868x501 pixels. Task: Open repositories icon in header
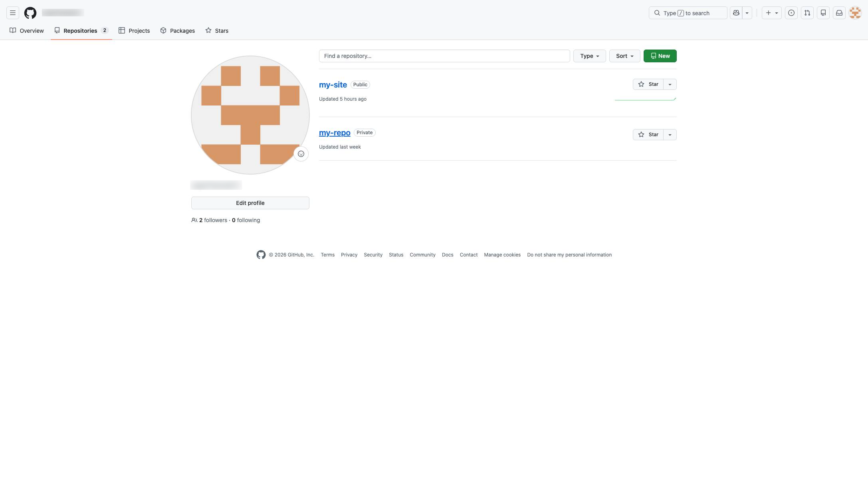coord(823,13)
